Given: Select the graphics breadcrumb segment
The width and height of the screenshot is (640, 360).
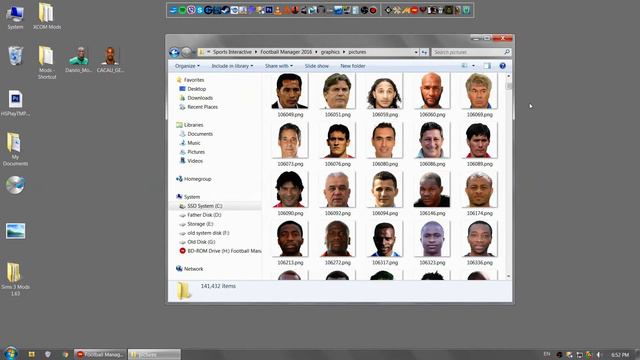Looking at the screenshot, I should 330,52.
